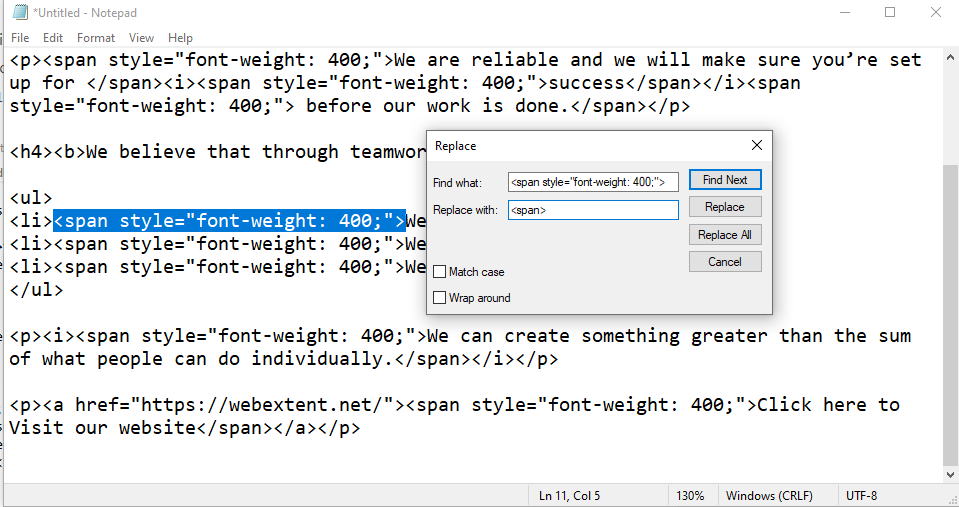Close the Notepad window

[936, 12]
